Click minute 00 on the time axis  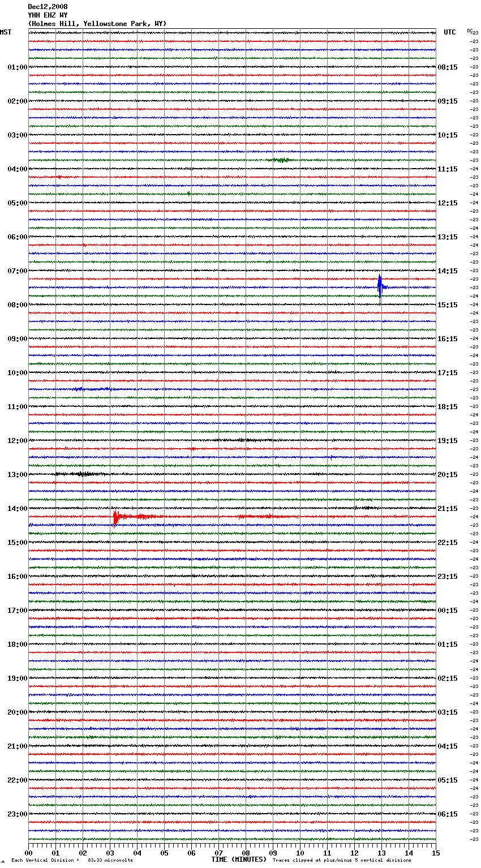tap(29, 853)
